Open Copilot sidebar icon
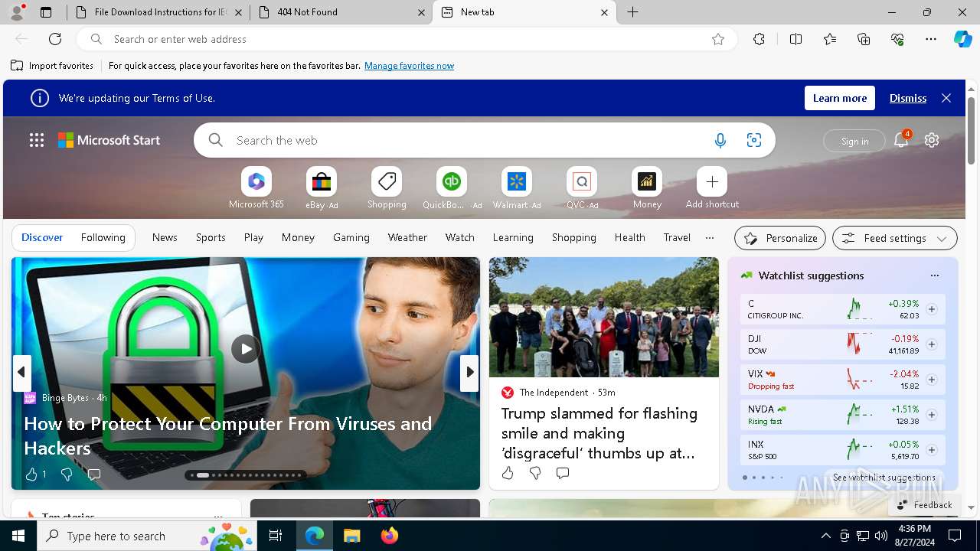Screen dimensions: 980x551 [962, 39]
